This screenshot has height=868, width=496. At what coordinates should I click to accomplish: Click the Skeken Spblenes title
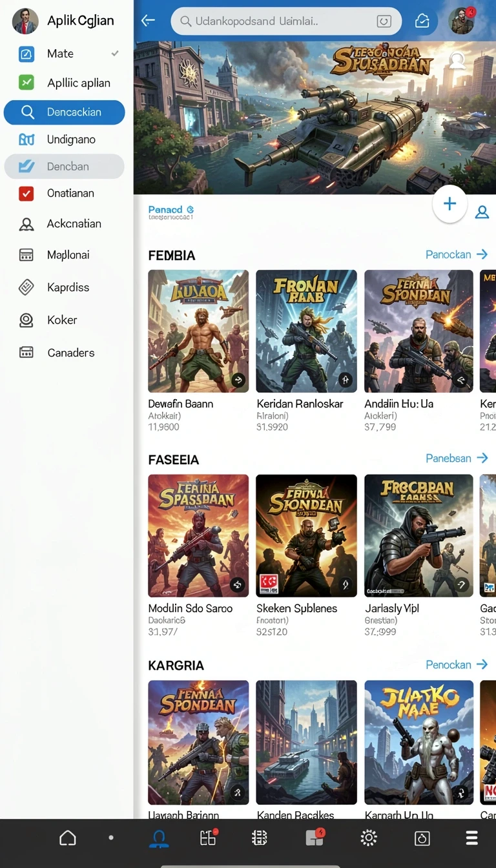click(x=296, y=608)
